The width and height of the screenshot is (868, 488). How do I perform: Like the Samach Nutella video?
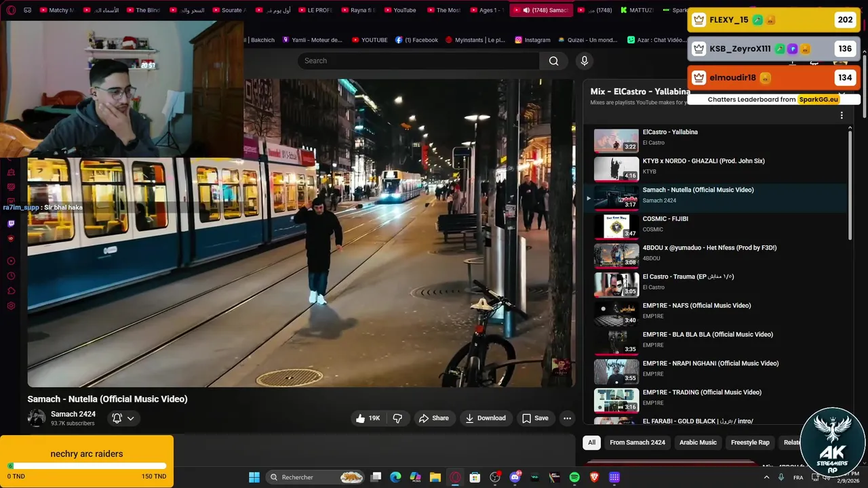tap(368, 418)
